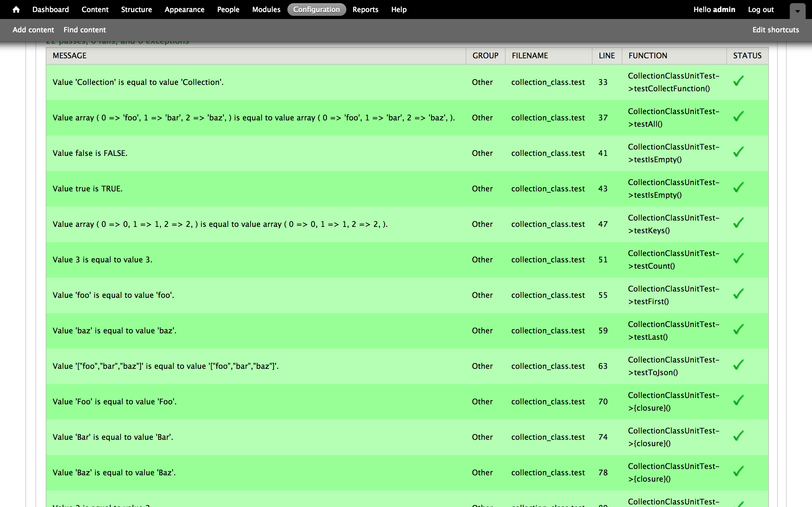Click the Find content shortcut link
This screenshot has width=812, height=507.
[85, 30]
